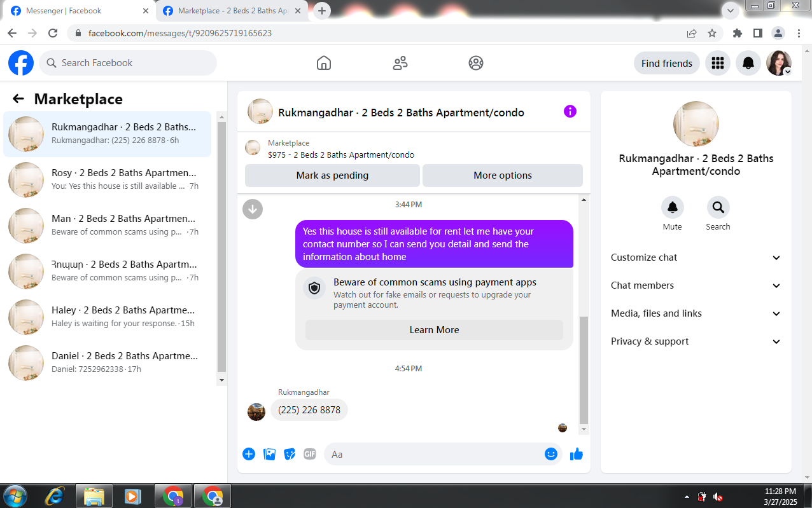Open the account profile picture menu
Viewport: 812px width, 508px height.
[779, 63]
